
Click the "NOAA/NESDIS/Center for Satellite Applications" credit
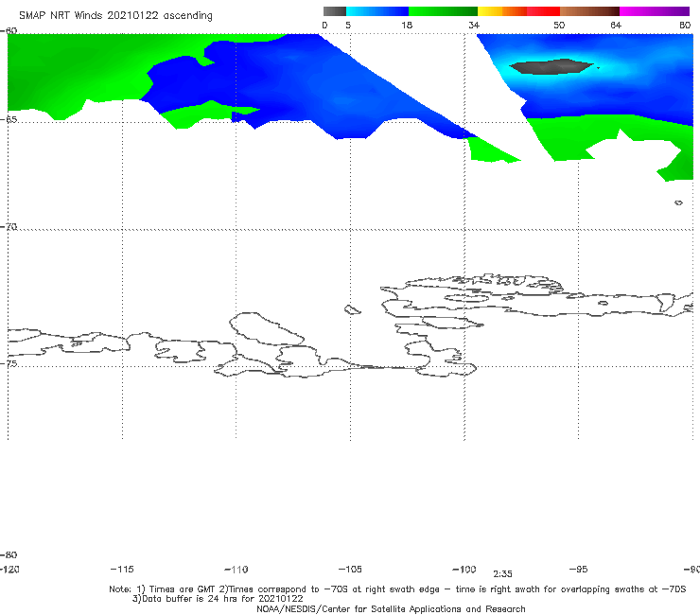[391, 608]
